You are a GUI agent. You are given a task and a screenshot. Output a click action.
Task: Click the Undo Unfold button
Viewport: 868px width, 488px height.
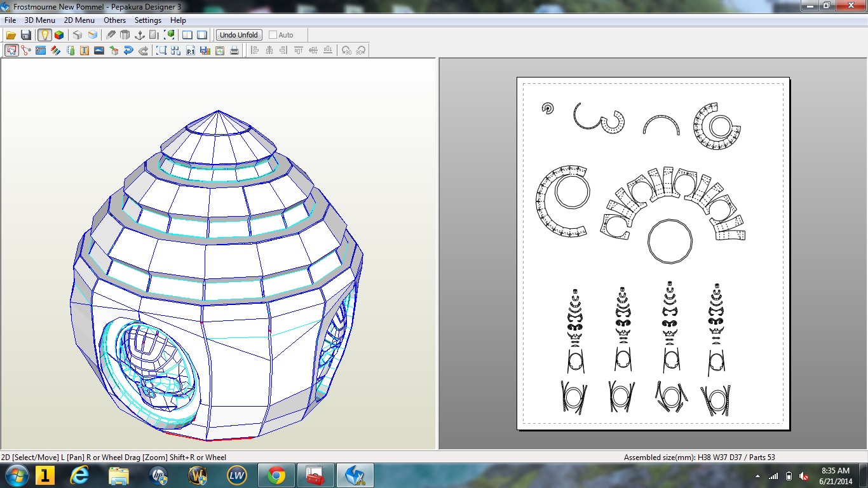pyautogui.click(x=239, y=35)
